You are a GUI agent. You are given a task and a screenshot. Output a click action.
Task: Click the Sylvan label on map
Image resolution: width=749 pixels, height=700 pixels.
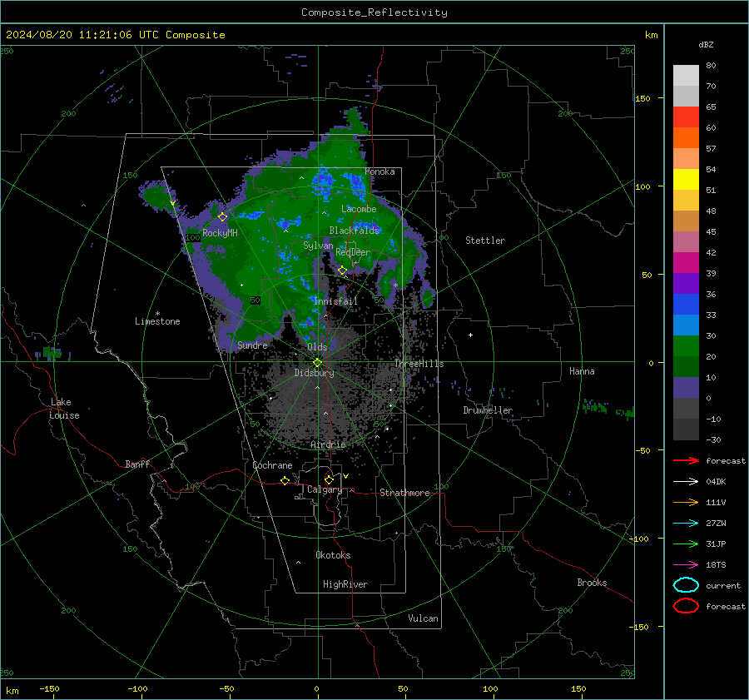[318, 246]
